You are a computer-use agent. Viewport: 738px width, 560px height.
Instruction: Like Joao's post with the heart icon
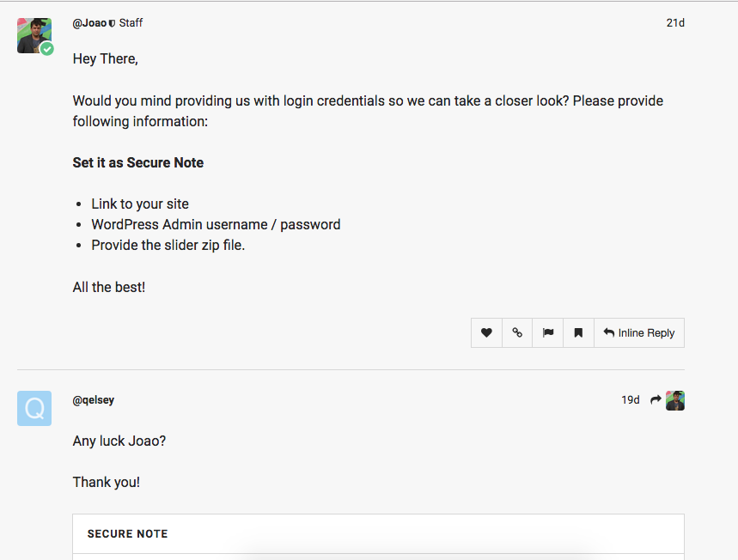click(486, 332)
